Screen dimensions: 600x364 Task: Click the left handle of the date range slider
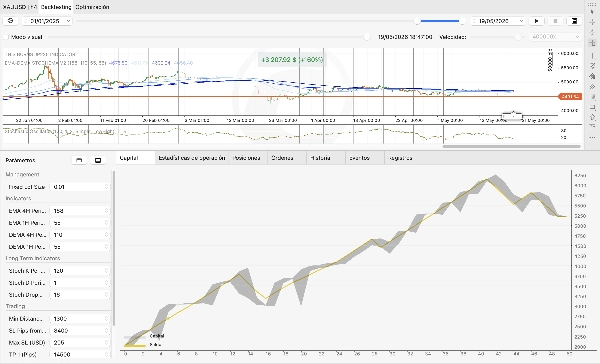(x=417, y=21)
